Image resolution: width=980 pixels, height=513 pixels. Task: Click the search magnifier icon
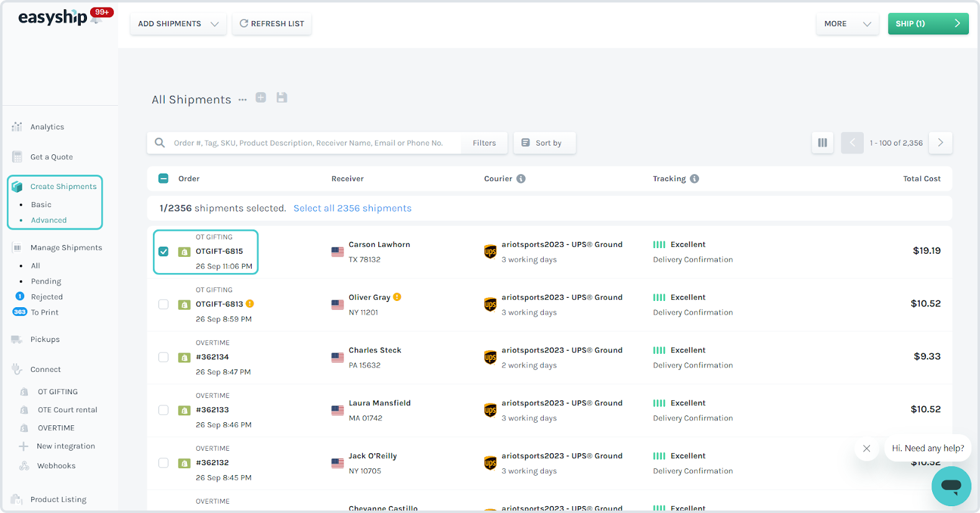pyautogui.click(x=160, y=143)
